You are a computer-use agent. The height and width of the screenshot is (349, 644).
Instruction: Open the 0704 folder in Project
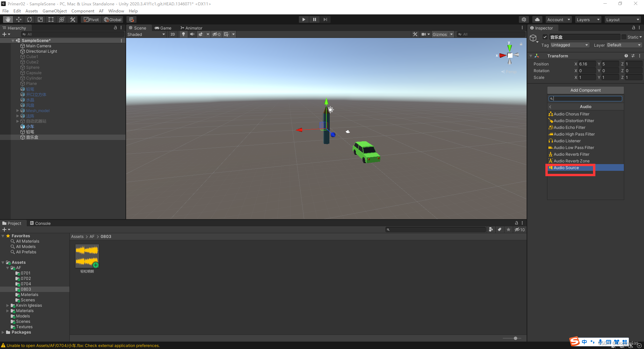coord(26,284)
